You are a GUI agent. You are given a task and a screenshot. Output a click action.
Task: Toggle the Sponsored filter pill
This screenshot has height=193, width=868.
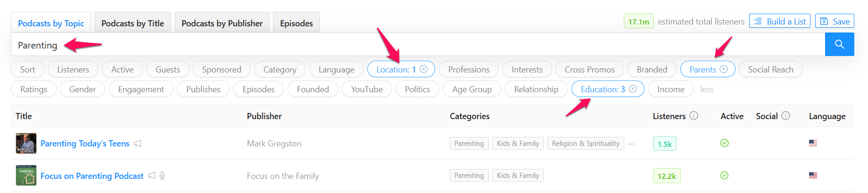221,70
